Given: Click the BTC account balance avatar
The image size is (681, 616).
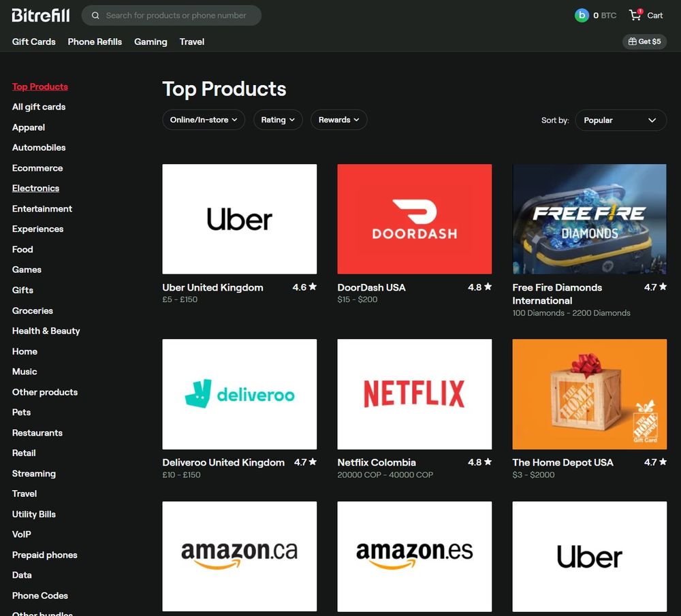Looking at the screenshot, I should [582, 15].
